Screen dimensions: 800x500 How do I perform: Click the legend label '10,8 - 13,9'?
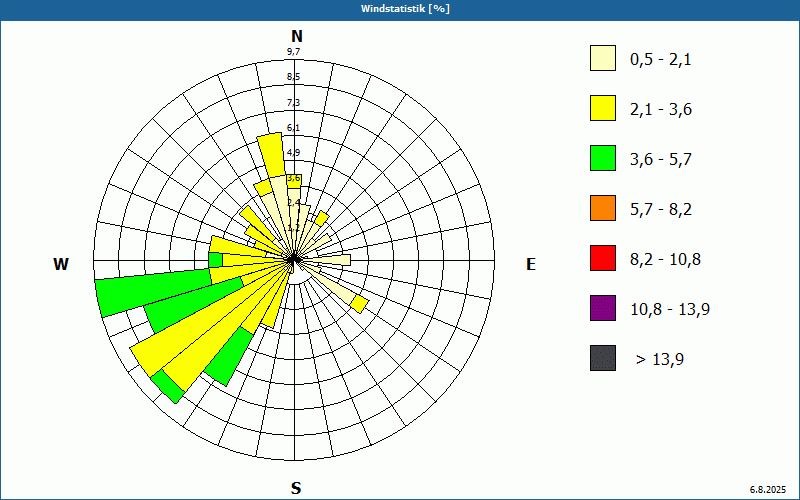(x=670, y=310)
